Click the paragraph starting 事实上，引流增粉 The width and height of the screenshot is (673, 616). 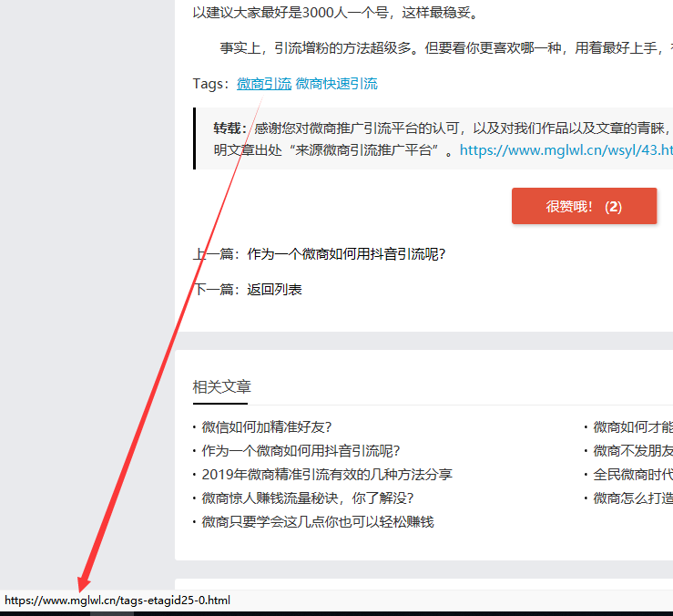pos(437,48)
